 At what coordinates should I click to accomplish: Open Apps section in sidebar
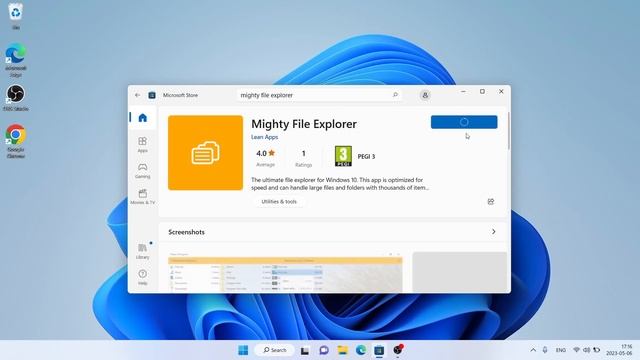142,144
